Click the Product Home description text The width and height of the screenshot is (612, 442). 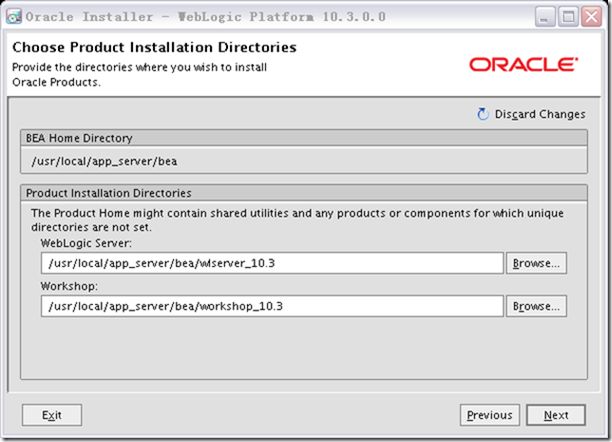tap(297, 220)
